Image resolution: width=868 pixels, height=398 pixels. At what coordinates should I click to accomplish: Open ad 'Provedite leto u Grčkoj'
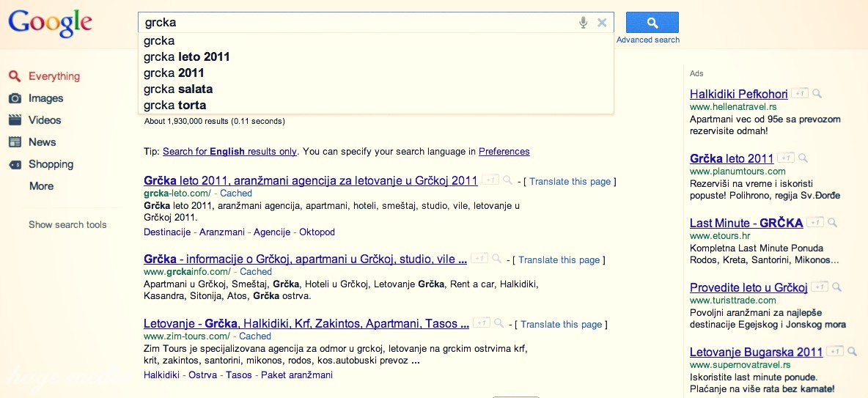tap(749, 288)
